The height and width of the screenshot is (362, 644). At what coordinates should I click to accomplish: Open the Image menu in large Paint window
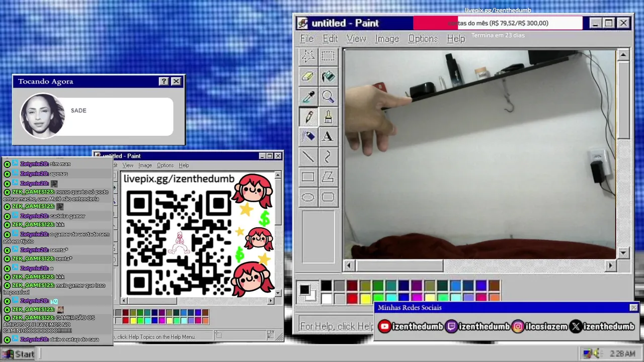point(387,39)
